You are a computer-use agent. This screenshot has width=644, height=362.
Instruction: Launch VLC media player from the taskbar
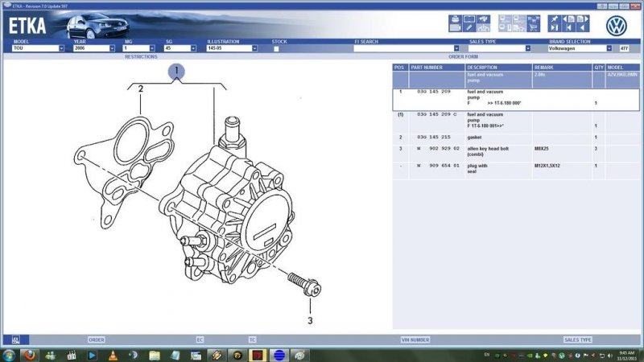113,354
